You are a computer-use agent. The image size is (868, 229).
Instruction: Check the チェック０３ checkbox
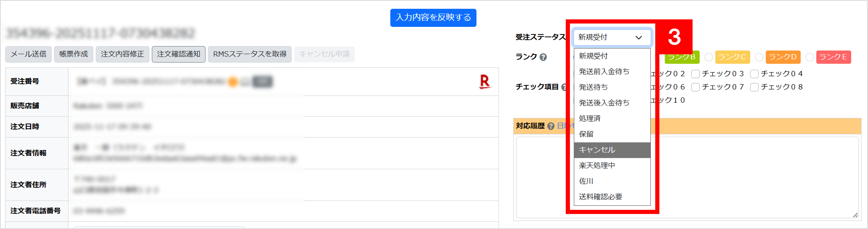(x=695, y=74)
